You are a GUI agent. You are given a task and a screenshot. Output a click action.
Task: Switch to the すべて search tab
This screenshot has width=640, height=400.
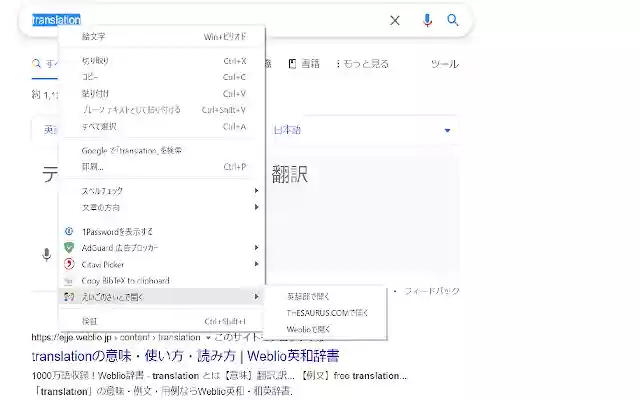pyautogui.click(x=45, y=64)
